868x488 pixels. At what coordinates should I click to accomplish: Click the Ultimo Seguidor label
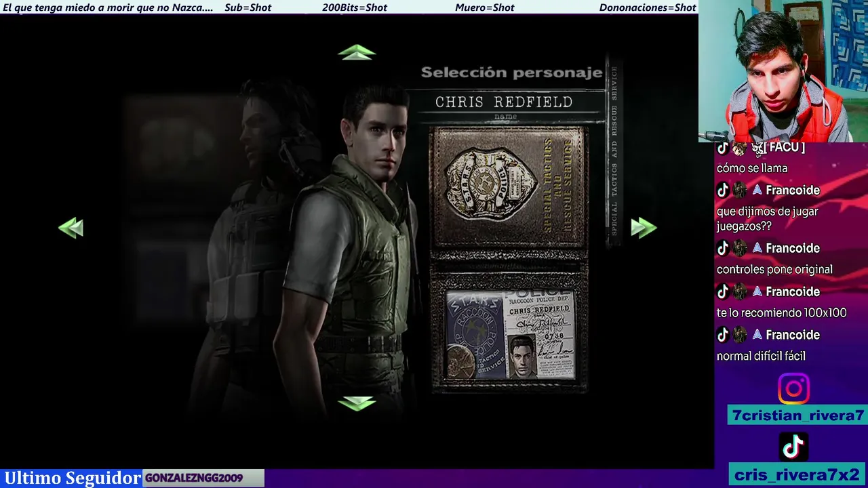point(73,478)
